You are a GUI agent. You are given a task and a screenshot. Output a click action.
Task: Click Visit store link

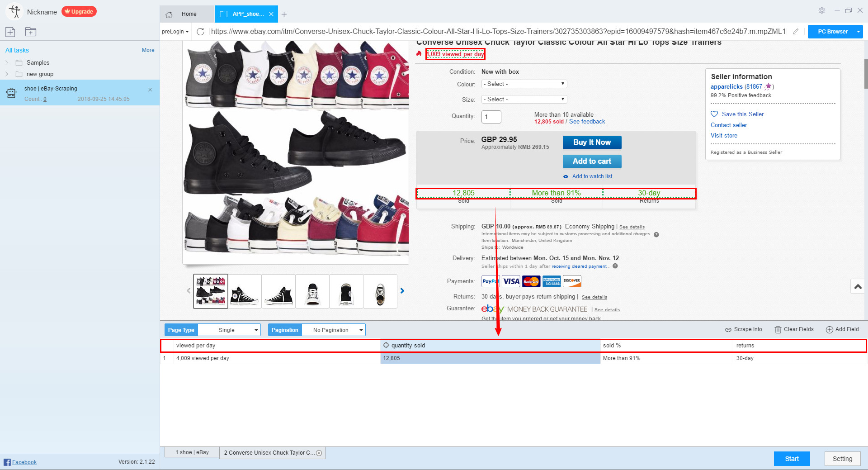click(x=724, y=136)
